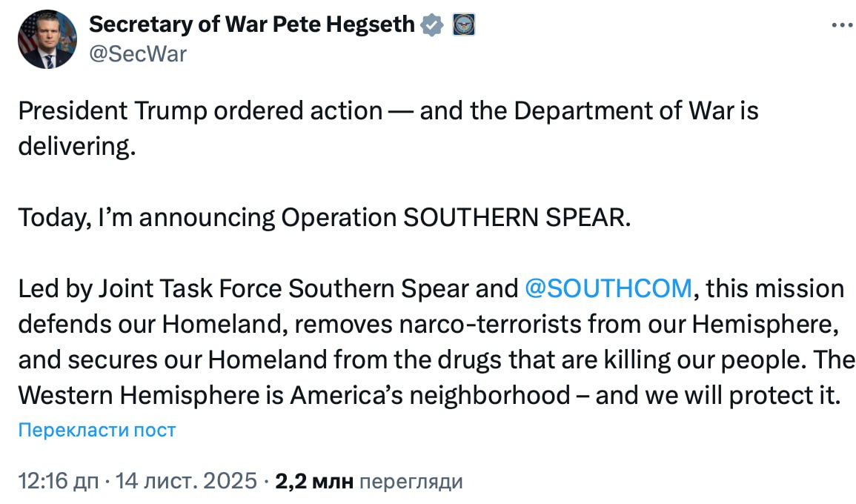Click the "перегляди" views label

[410, 482]
